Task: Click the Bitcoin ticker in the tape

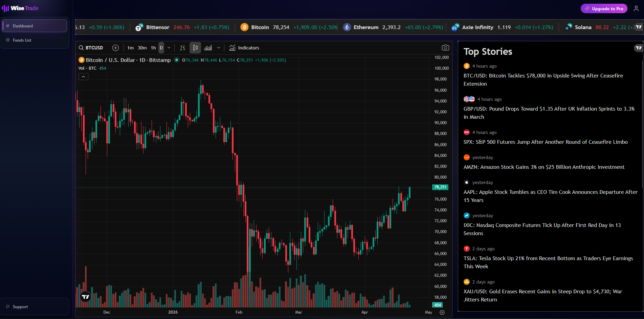Action: [x=289, y=27]
